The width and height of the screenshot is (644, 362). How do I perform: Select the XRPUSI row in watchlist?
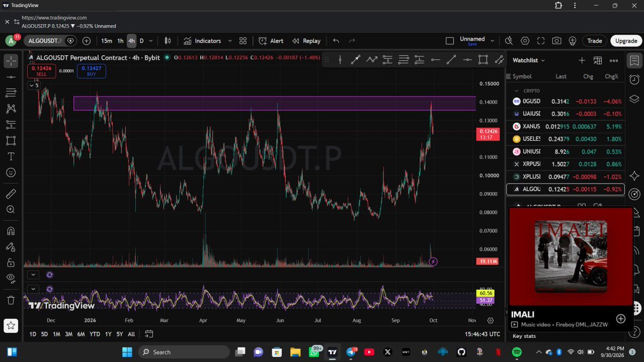pos(565,164)
